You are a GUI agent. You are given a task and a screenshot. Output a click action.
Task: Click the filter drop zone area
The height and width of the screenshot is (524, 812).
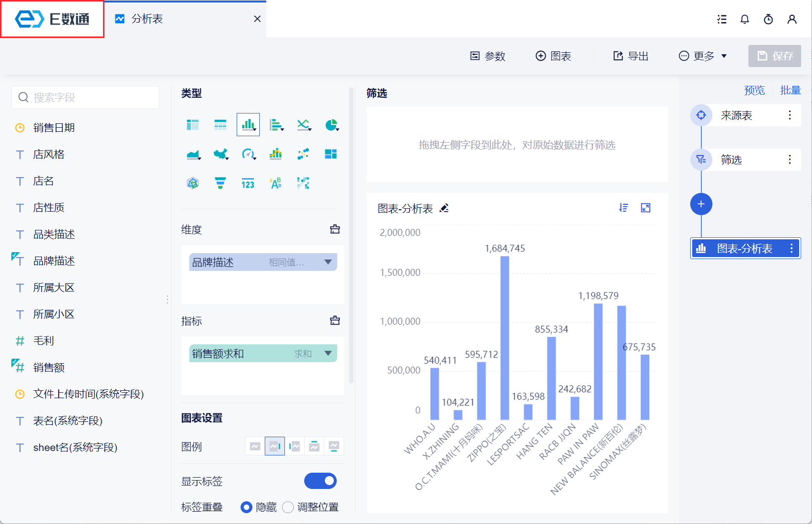[x=517, y=145]
